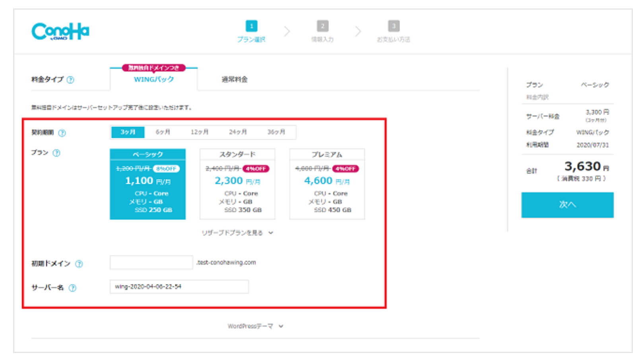The image size is (644, 361).
Task: Expand the WordPressテーマ section
Action: pos(255,326)
